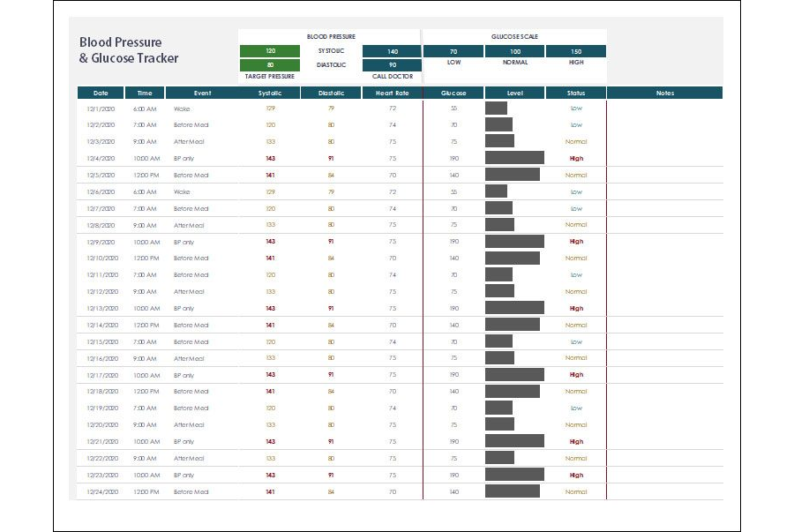Screen dimensions: 794x532
Task: Select the systolic value 143 in the 12/4/2020 row
Action: (271, 159)
